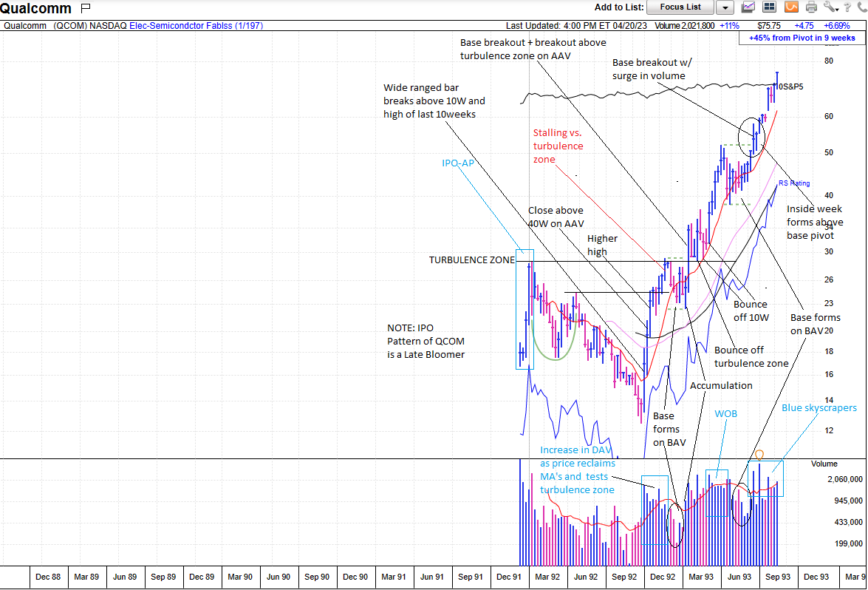Click the phone contact icon
This screenshot has height=590, width=868.
[861, 7]
